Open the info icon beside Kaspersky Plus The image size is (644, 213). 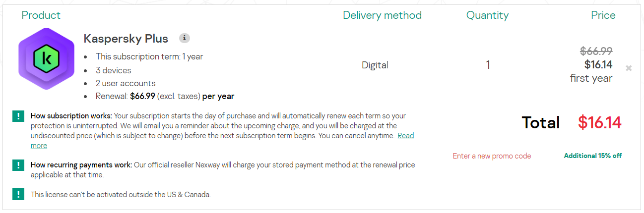point(185,38)
